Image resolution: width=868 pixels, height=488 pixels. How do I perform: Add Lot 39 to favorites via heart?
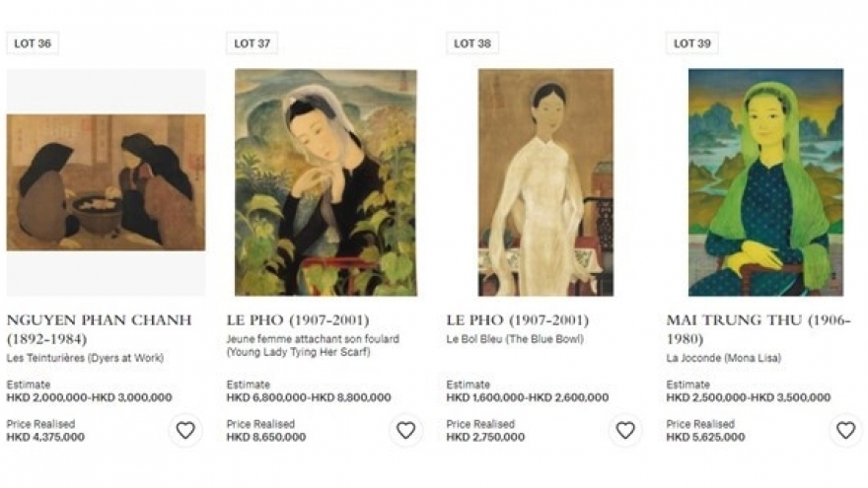(845, 430)
